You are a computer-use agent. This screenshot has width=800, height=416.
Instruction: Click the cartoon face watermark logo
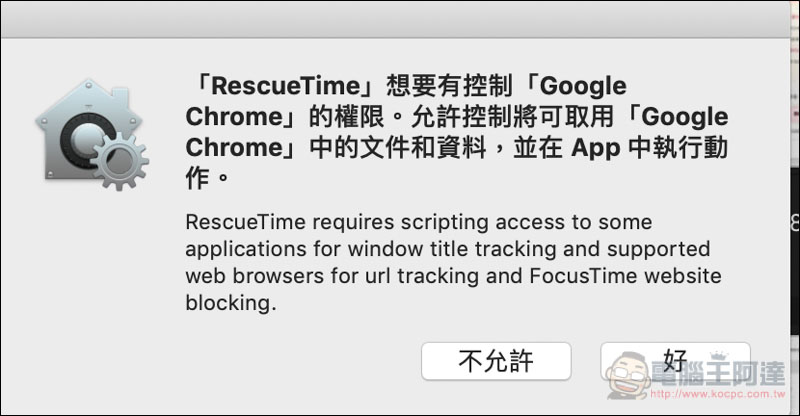[628, 375]
